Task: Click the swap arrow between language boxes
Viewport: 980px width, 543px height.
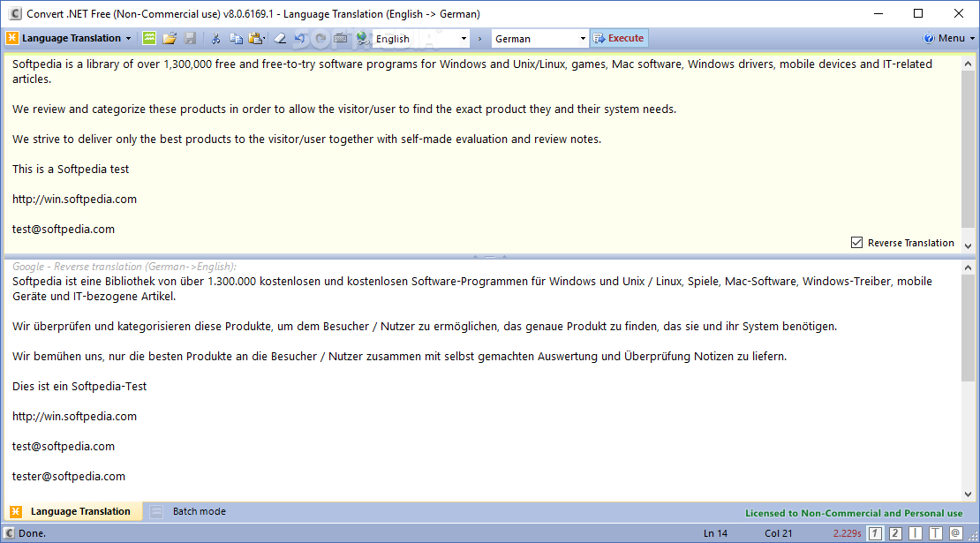Action: click(x=479, y=39)
